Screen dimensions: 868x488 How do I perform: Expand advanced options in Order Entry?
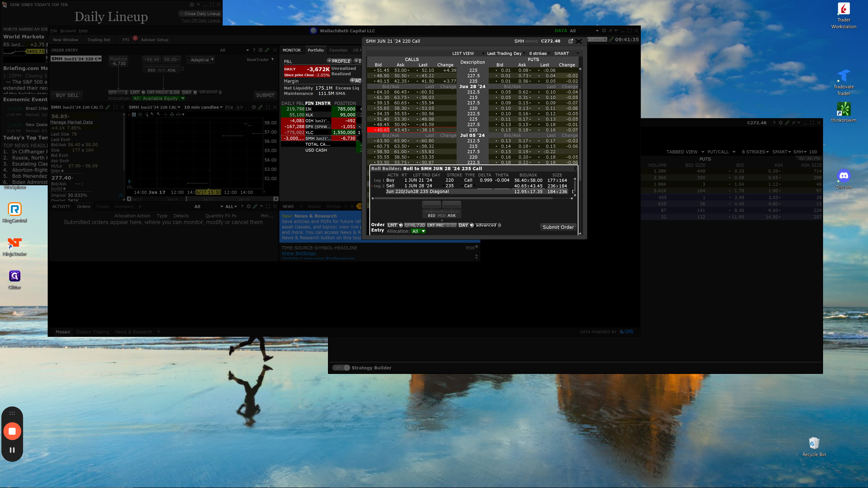pos(210,92)
